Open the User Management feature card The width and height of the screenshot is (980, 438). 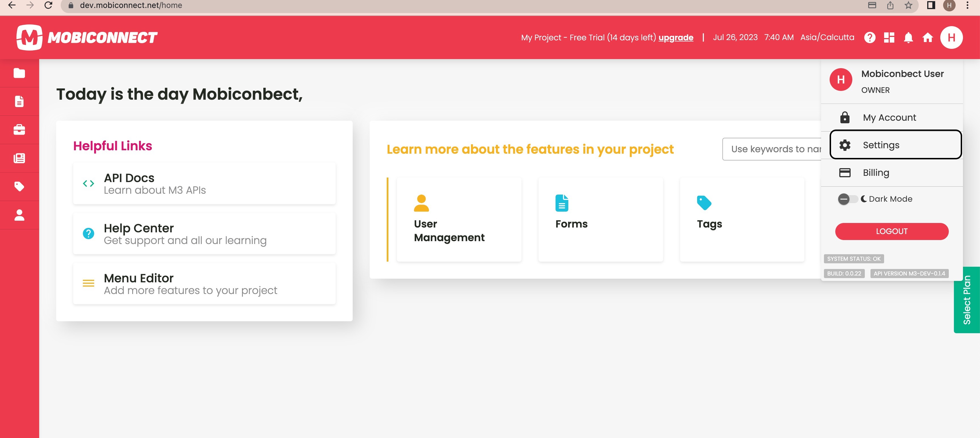click(x=459, y=219)
